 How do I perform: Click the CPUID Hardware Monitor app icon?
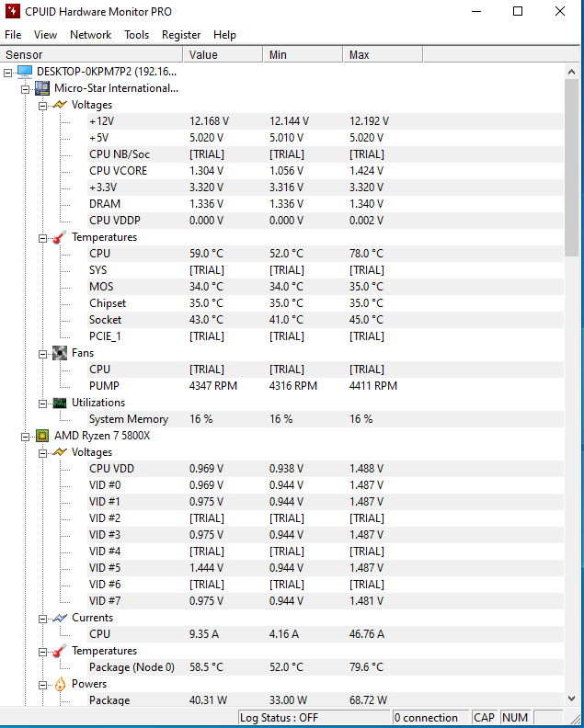point(13,11)
